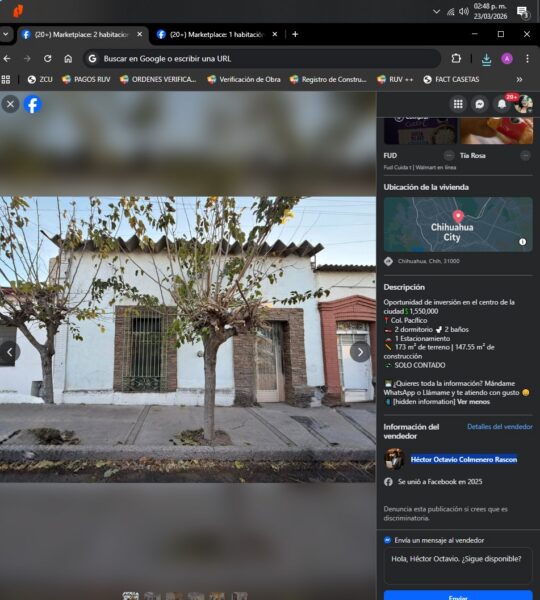
Task: Open the Chihuahua City location map
Action: point(458,224)
